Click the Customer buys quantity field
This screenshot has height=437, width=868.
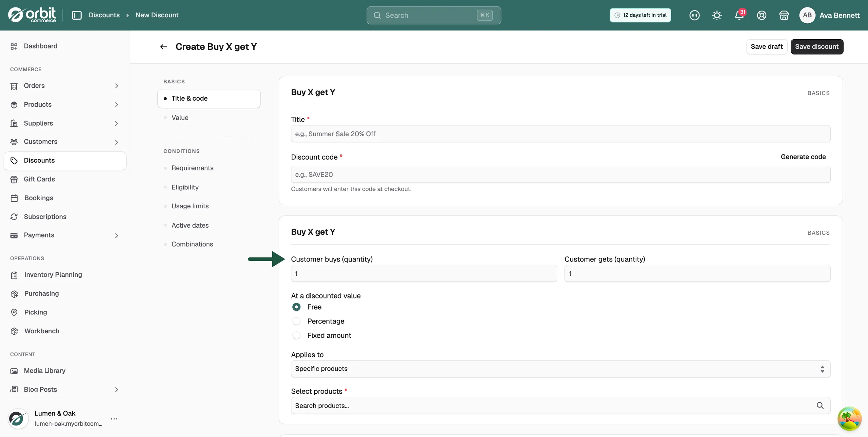click(424, 273)
